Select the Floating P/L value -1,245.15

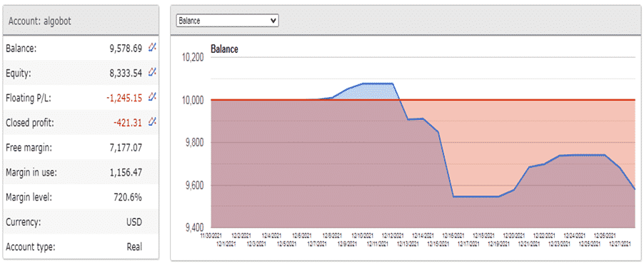click(x=124, y=98)
